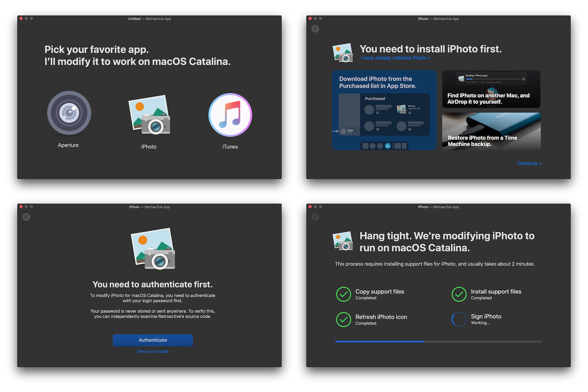Image resolution: width=588 pixels, height=392 pixels.
Task: Click 'Copy support files' step text
Action: click(380, 292)
